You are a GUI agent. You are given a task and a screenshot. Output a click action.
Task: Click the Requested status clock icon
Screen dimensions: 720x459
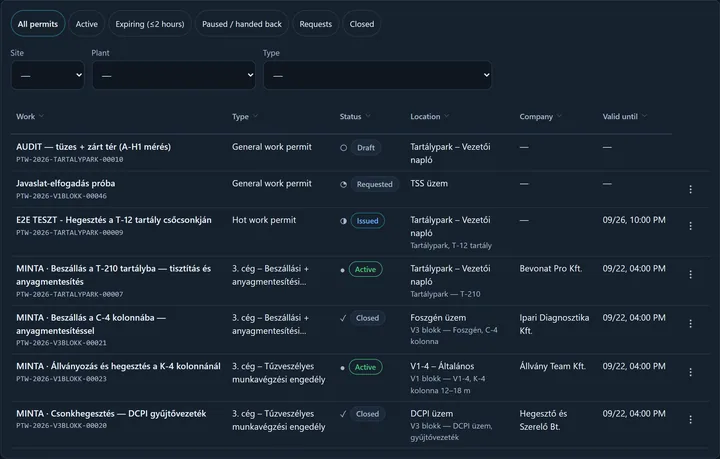[343, 185]
